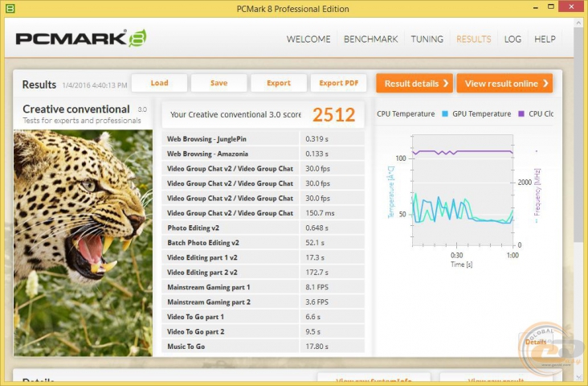Click the Load button
The width and height of the screenshot is (588, 386).
pyautogui.click(x=159, y=83)
